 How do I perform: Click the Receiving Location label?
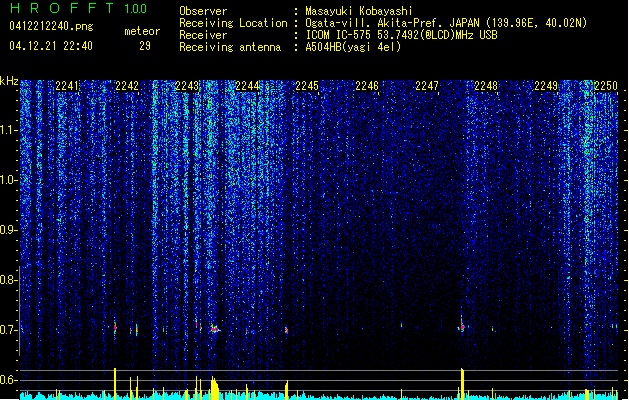click(233, 23)
